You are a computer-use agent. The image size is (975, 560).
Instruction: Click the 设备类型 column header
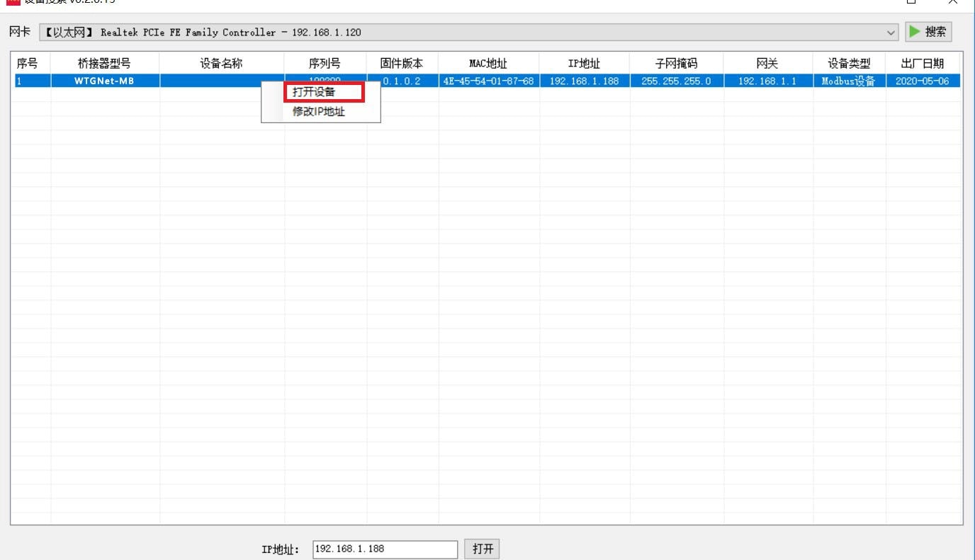coord(849,64)
